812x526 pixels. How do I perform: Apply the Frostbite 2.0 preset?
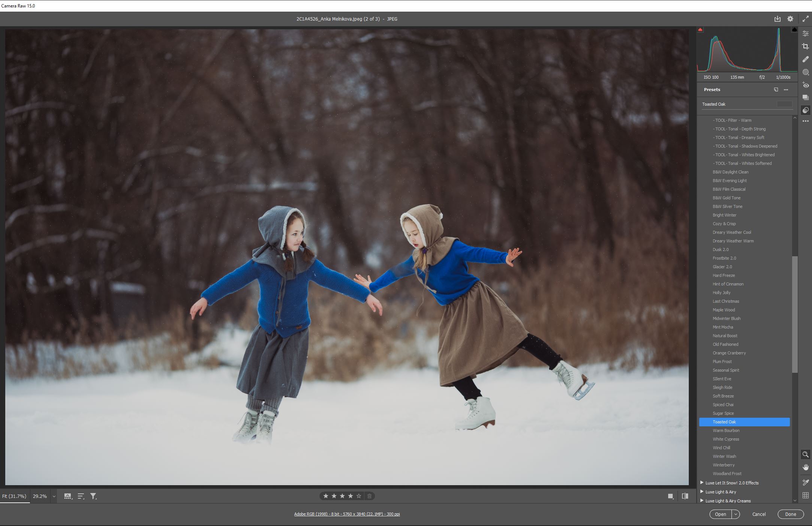coord(724,258)
